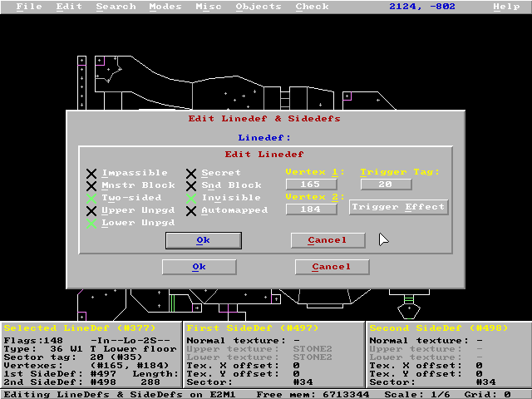
Task: Click the Trigger Tag field showing 20
Action: [x=386, y=185]
